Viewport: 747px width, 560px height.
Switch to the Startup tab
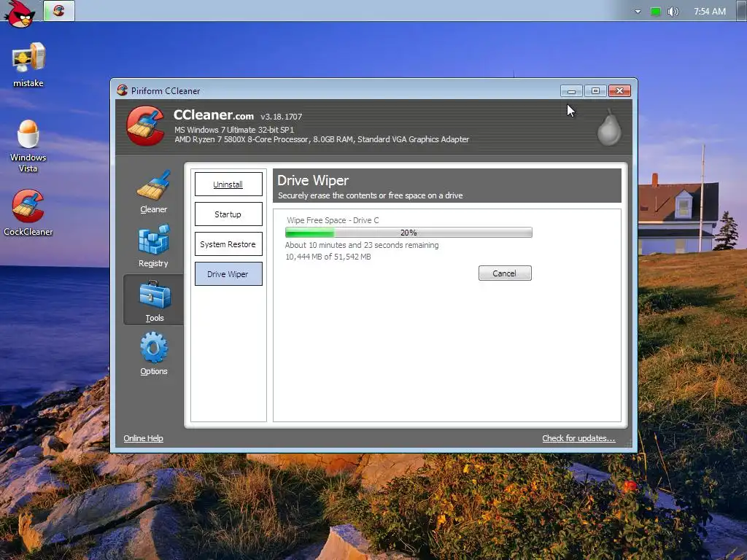[228, 214]
